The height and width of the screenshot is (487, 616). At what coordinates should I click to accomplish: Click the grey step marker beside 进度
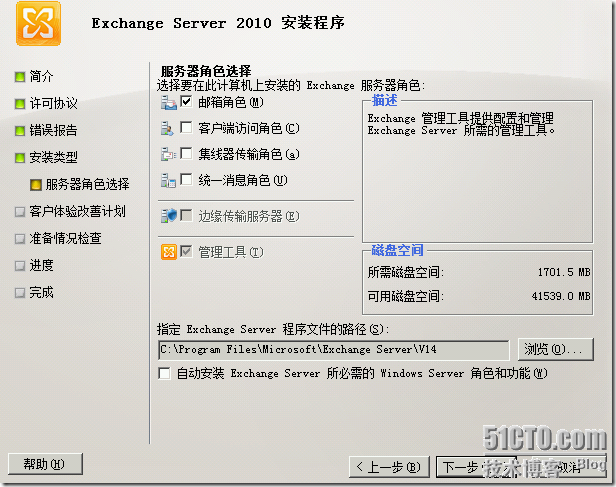pos(20,266)
